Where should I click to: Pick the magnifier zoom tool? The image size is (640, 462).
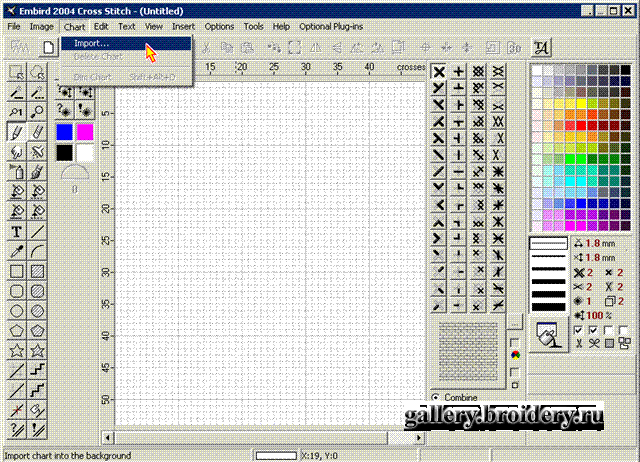38,111
